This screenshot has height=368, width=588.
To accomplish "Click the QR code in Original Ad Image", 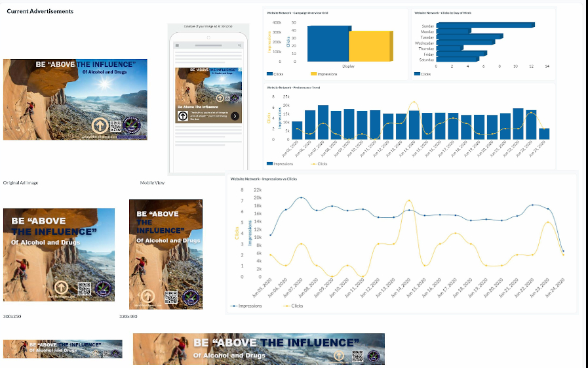I will [115, 127].
